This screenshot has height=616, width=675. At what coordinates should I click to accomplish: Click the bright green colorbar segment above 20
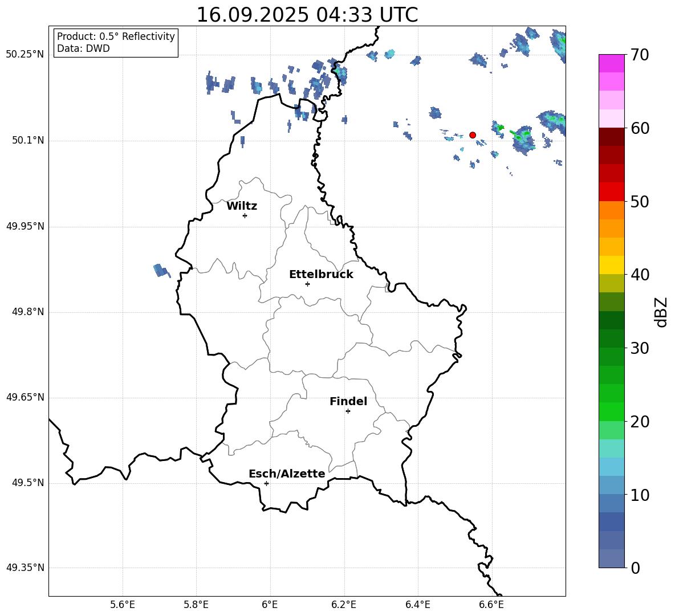click(611, 411)
